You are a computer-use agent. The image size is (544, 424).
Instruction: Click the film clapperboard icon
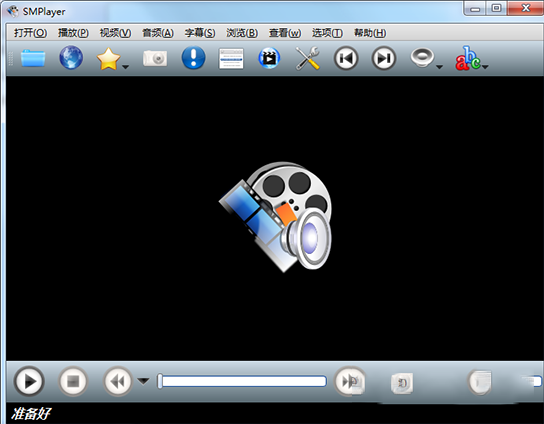[269, 58]
